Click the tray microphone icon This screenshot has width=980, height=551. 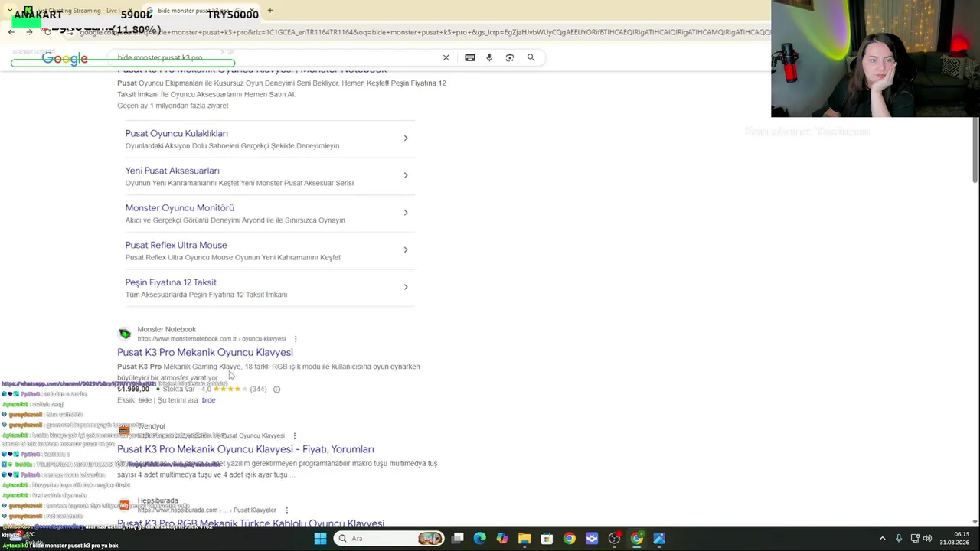tap(899, 539)
